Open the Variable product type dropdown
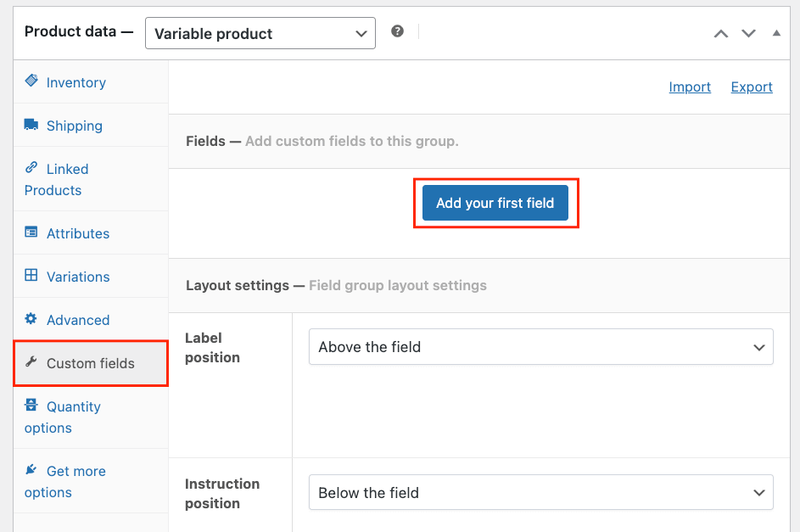Image resolution: width=800 pixels, height=532 pixels. coord(260,33)
